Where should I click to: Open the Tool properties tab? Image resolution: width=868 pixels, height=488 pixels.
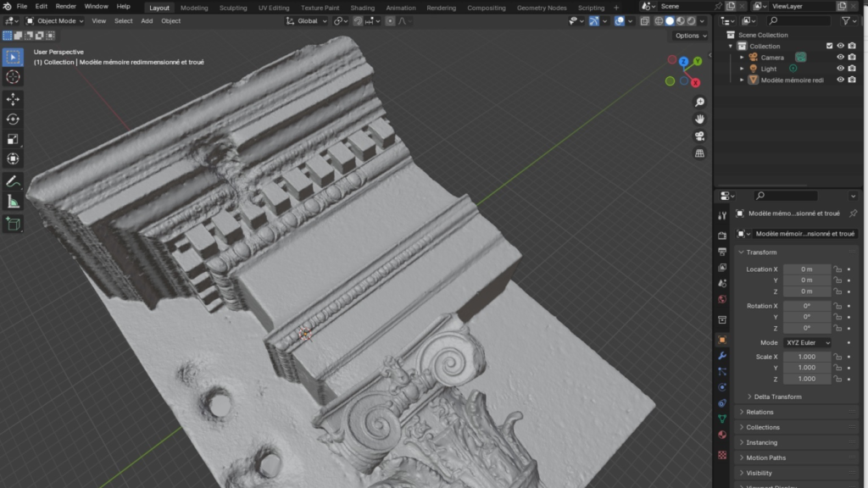(722, 215)
